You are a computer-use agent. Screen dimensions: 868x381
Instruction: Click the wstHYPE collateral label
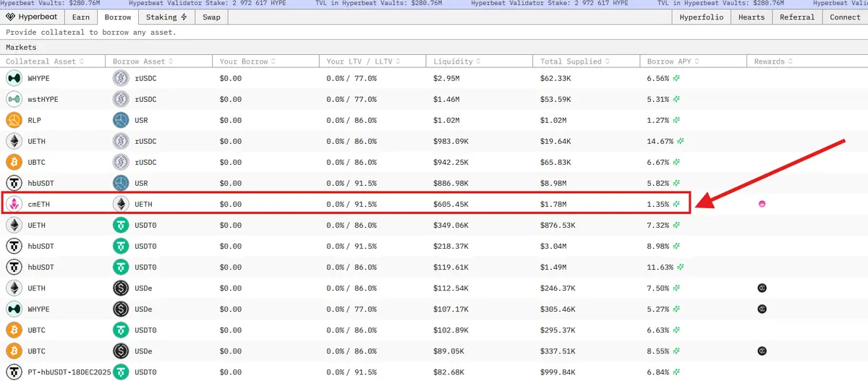[x=43, y=99]
